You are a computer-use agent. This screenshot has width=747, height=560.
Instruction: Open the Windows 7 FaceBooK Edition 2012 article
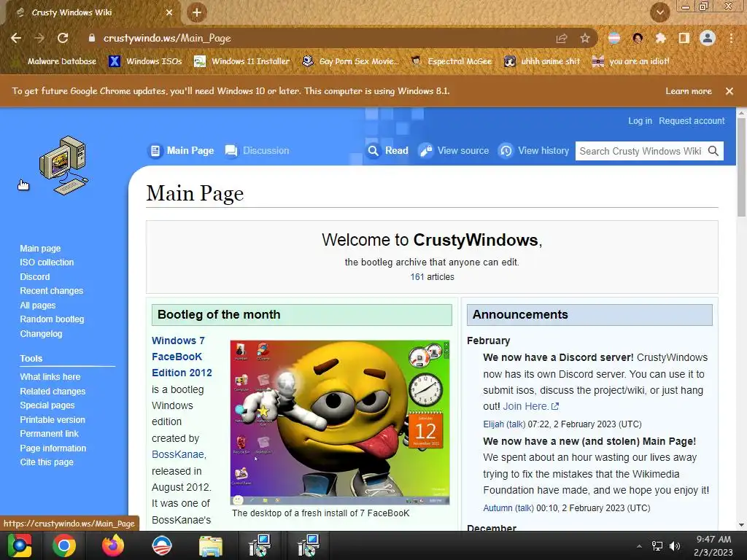point(182,357)
